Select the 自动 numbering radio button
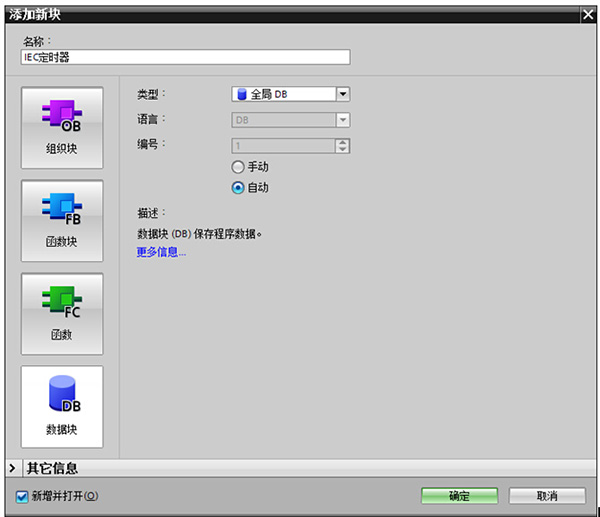 click(238, 187)
